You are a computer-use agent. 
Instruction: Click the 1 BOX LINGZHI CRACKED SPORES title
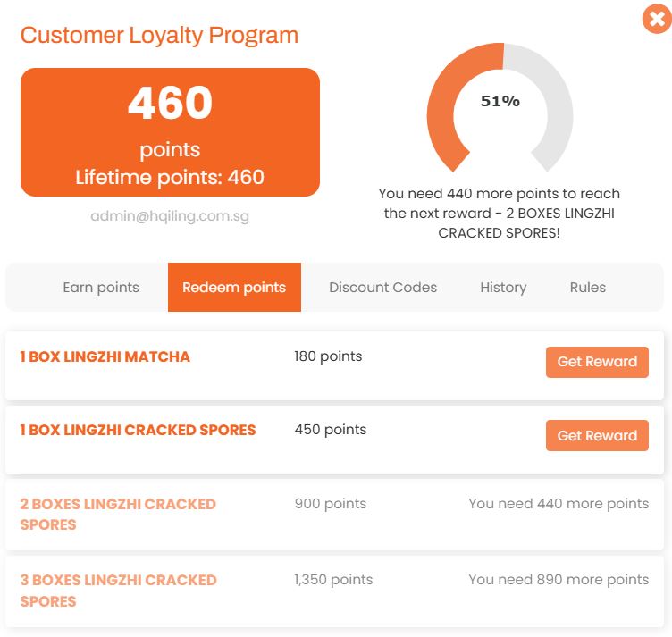point(138,431)
